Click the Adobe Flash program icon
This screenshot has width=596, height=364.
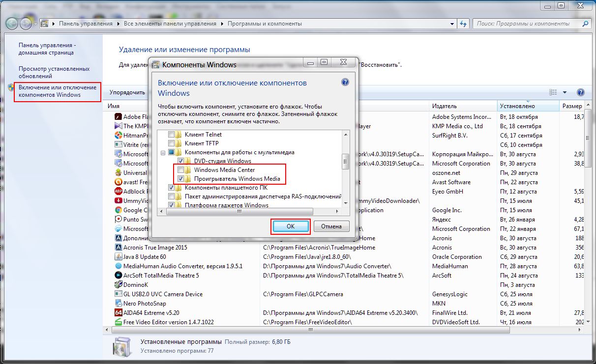[x=118, y=117]
